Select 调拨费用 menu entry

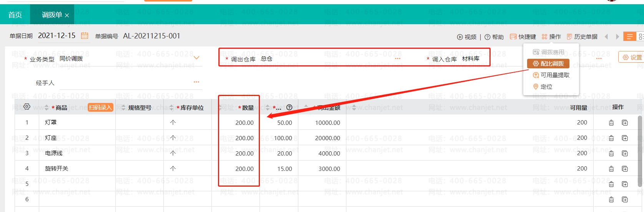[x=549, y=52]
